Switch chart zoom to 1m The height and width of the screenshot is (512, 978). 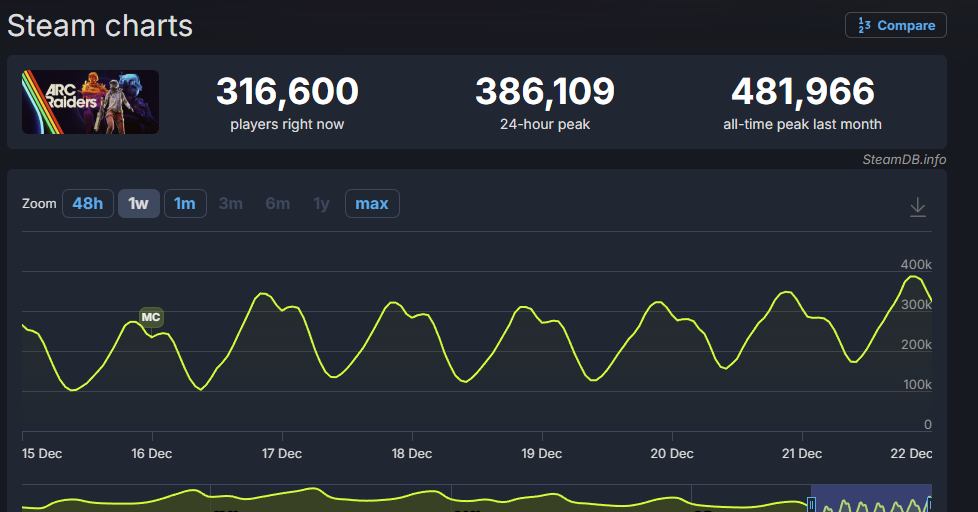[x=185, y=203]
